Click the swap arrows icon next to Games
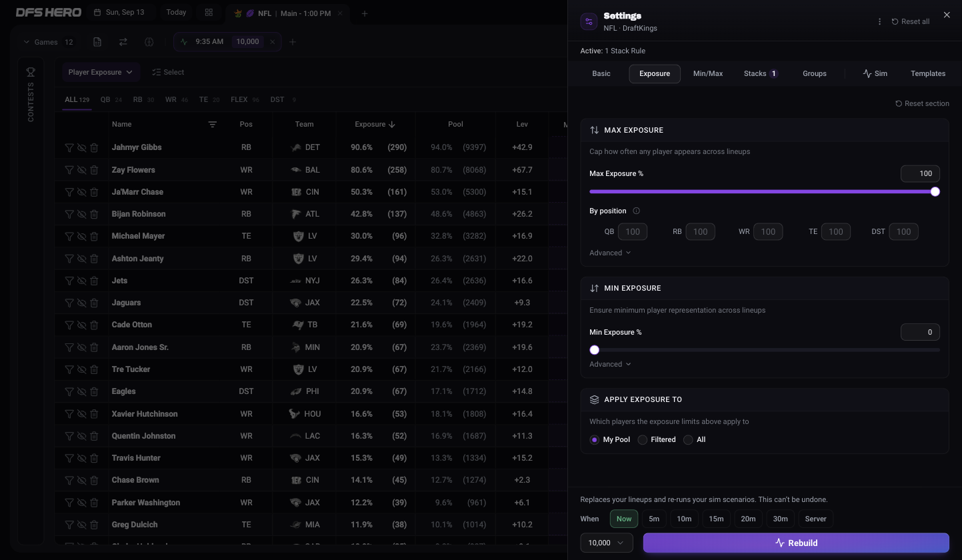This screenshot has width=962, height=560. pos(123,42)
